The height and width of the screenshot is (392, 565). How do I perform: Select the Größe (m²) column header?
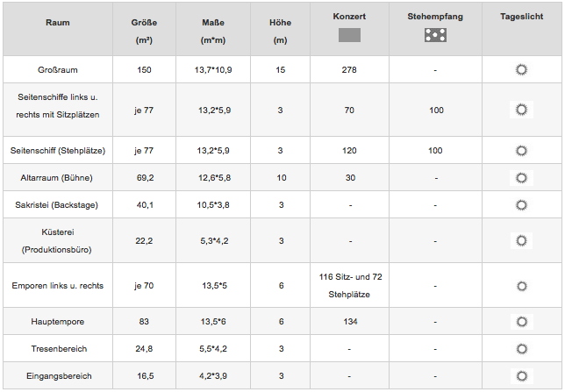[x=144, y=32]
